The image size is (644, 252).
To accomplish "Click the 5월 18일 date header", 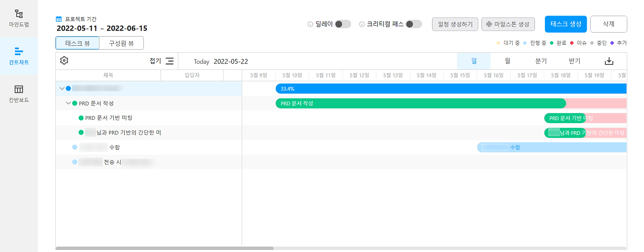I will 560,75.
